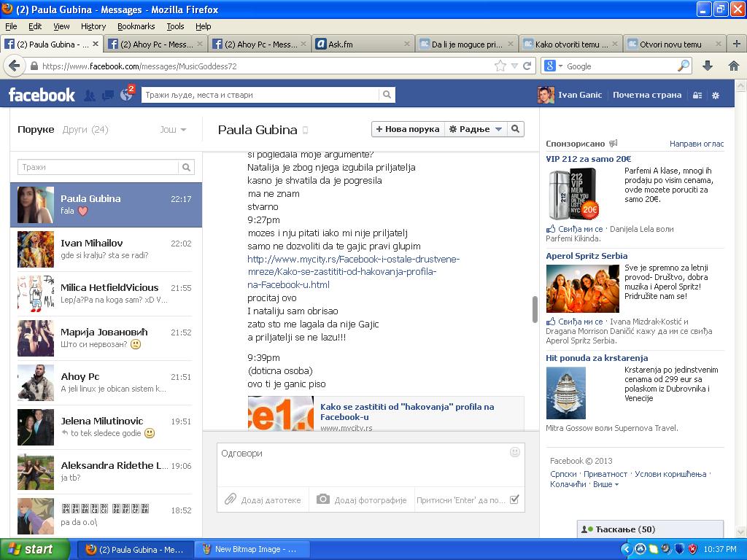Screen dimensions: 747x560
Task: Open the View menu
Action: [x=61, y=26]
